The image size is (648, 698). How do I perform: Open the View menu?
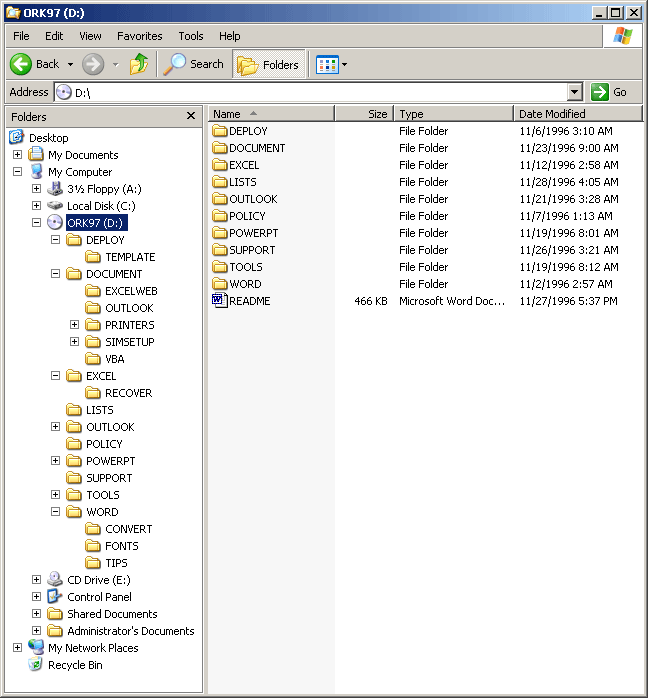tap(90, 36)
